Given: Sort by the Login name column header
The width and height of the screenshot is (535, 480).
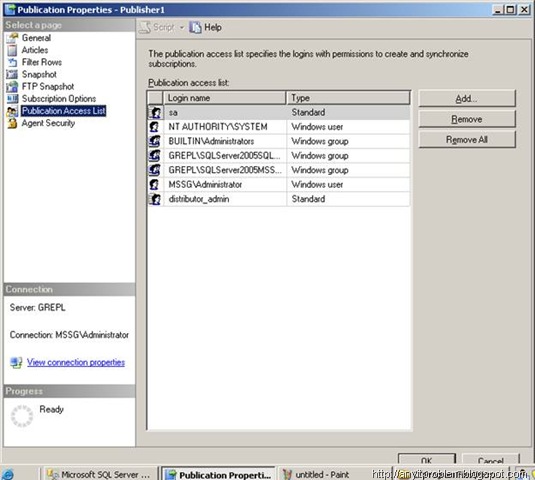Looking at the screenshot, I should click(225, 98).
